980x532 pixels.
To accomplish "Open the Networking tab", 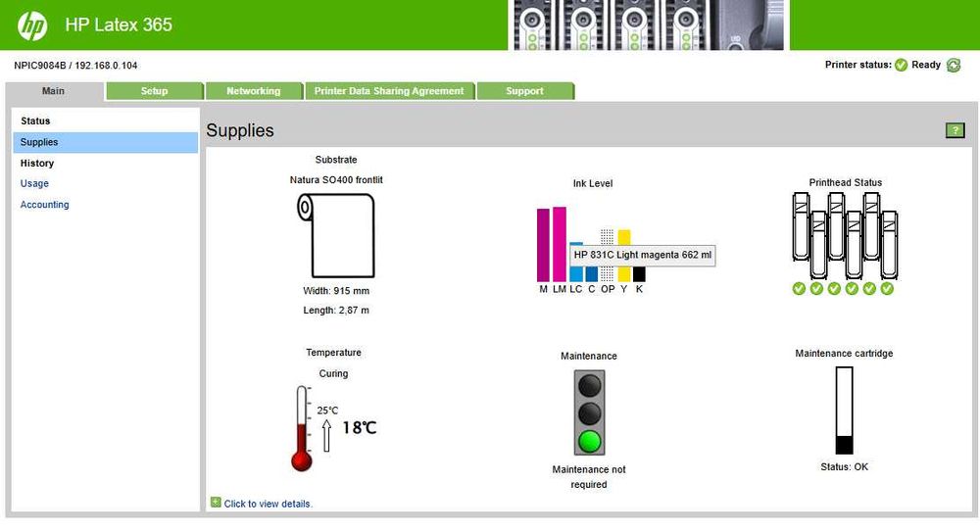I will 254,91.
